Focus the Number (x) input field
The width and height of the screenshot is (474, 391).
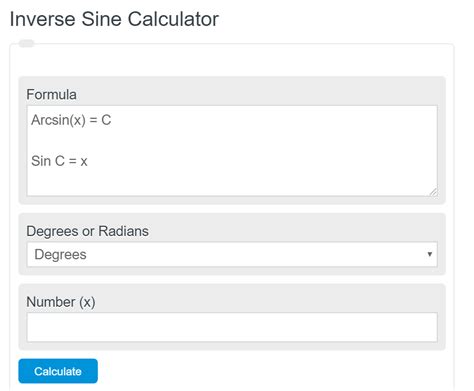pyautogui.click(x=232, y=327)
